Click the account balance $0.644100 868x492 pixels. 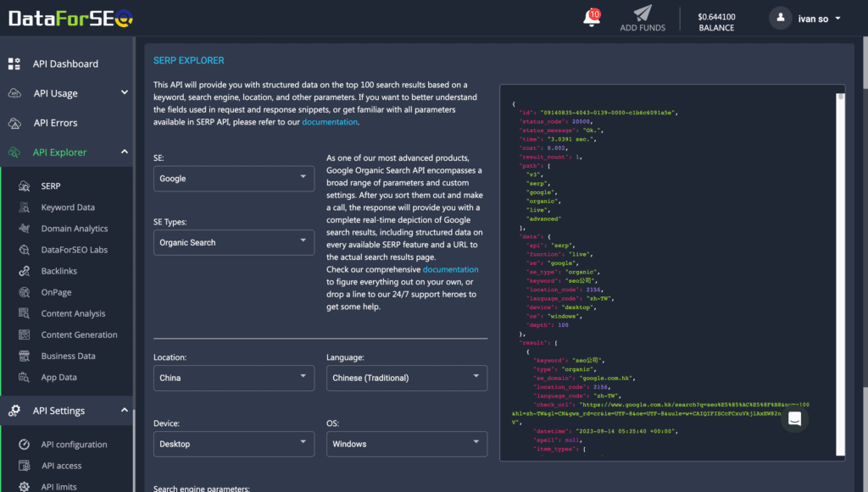[x=716, y=17]
